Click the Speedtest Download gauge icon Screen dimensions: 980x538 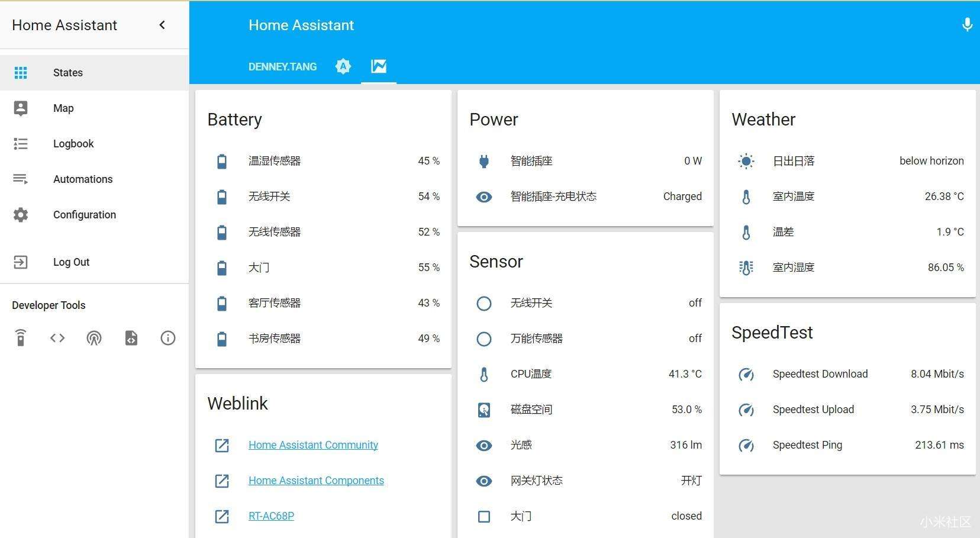pyautogui.click(x=746, y=374)
